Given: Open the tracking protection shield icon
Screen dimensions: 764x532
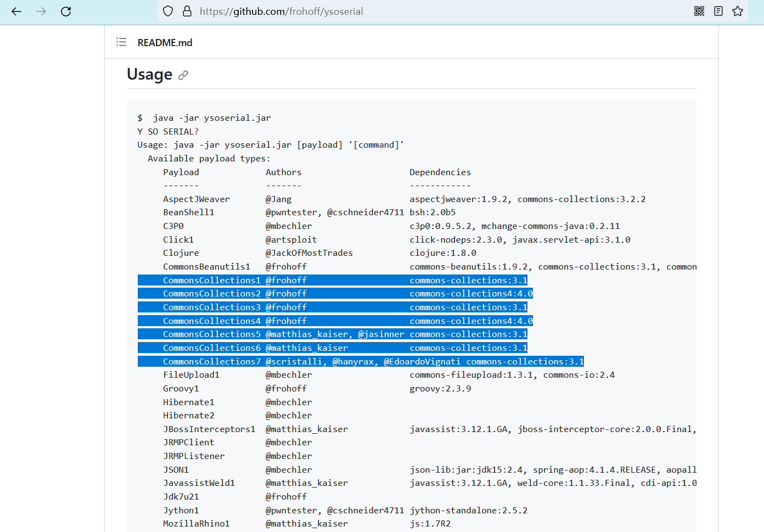Looking at the screenshot, I should point(168,12).
